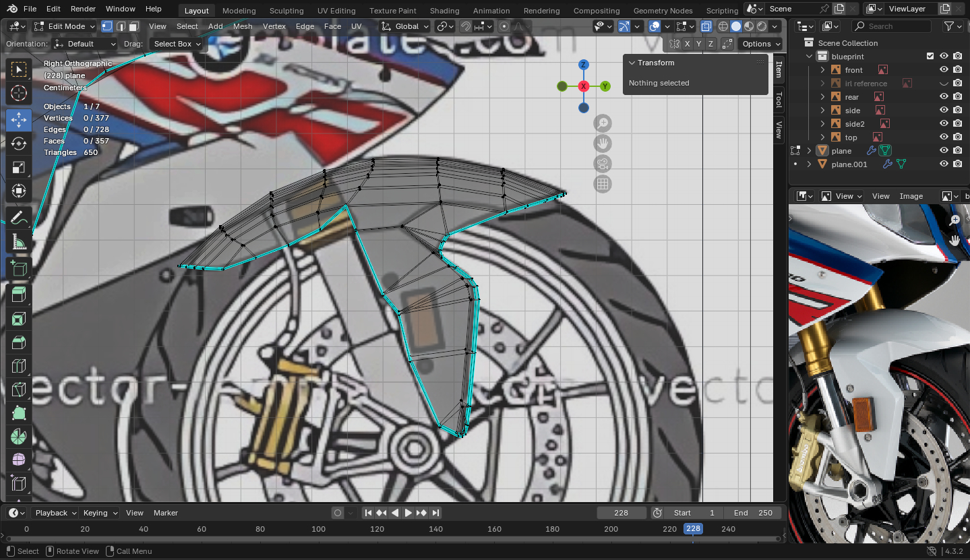Pick the Smooth vertices tool
This screenshot has height=560, width=970.
coord(19,460)
